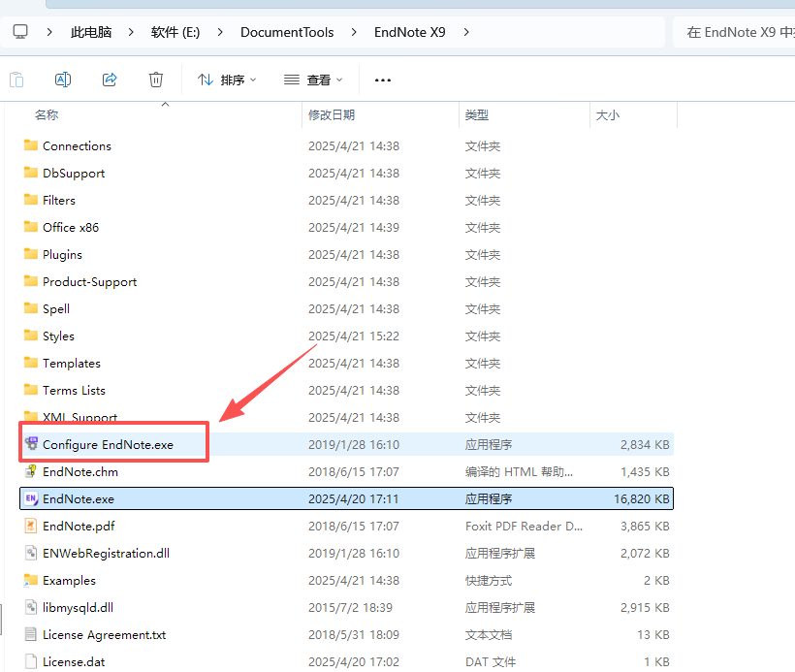The width and height of the screenshot is (795, 672).
Task: Select the file name EndNote.exe
Action: [79, 499]
